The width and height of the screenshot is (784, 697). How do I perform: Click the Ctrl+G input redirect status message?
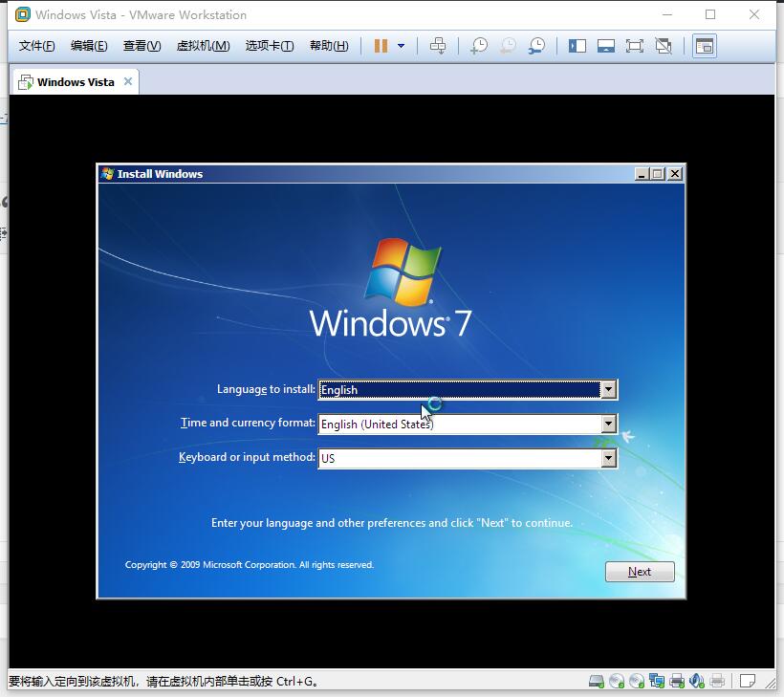(x=163, y=681)
